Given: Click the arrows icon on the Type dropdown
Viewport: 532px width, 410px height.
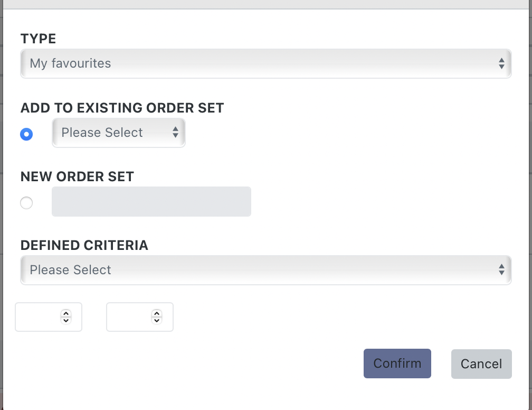Looking at the screenshot, I should (x=501, y=64).
